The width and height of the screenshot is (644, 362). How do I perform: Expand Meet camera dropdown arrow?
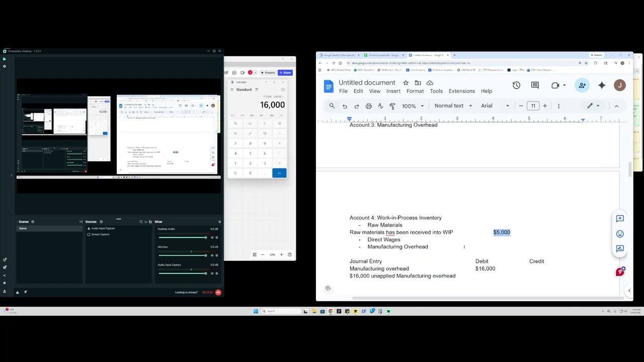click(564, 85)
